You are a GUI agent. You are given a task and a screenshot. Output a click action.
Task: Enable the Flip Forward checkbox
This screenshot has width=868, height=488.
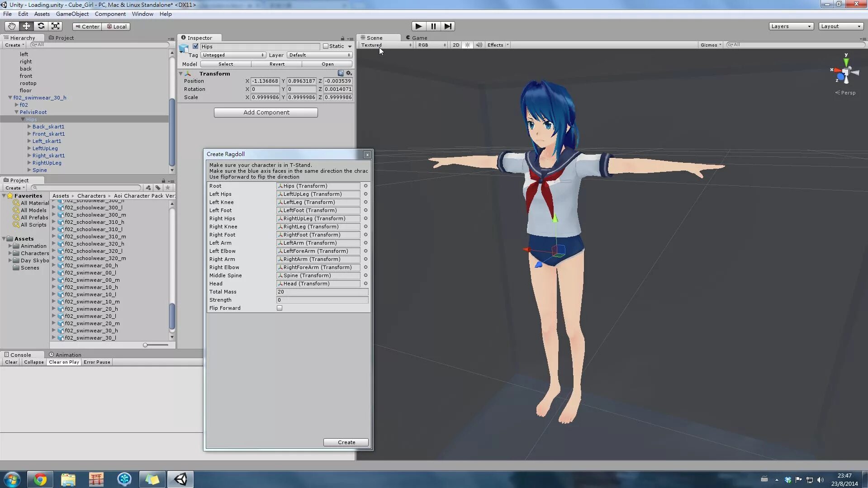tap(280, 308)
